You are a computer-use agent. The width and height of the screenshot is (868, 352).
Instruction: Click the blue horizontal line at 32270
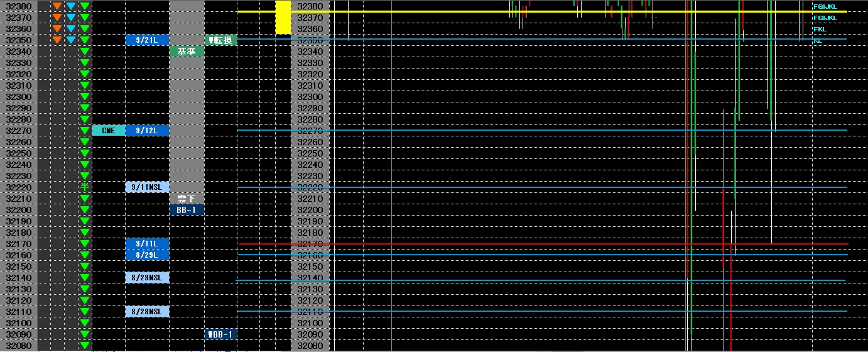(x=541, y=130)
